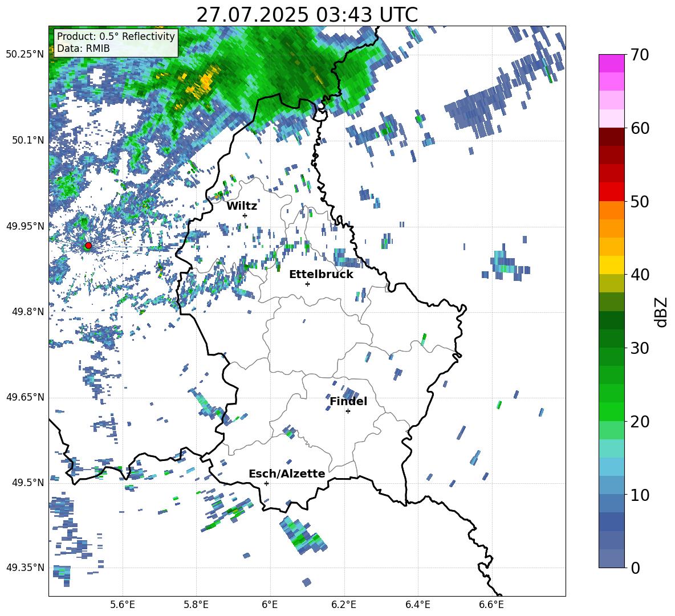Pick the dark green 32-35 dBZ colorbar segment
Image resolution: width=675 pixels, height=616 pixels.
pos(611,320)
